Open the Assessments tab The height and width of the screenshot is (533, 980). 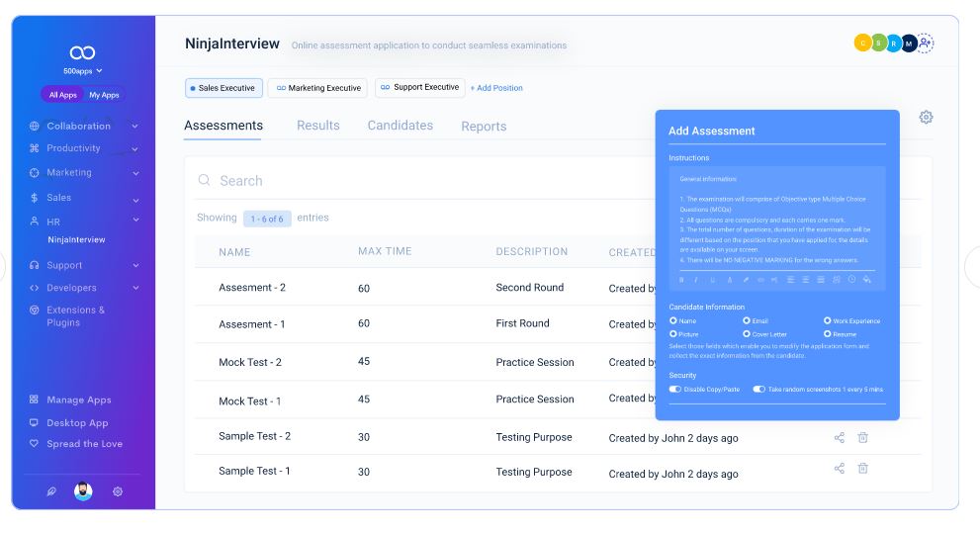[x=223, y=126]
